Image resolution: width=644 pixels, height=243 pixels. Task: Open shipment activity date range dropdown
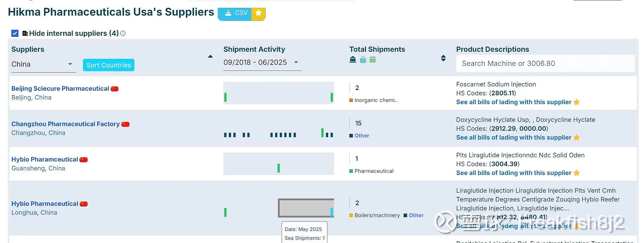pyautogui.click(x=262, y=63)
